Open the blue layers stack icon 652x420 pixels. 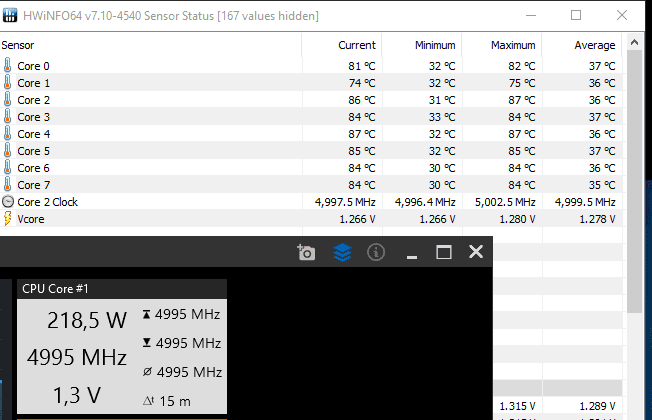tap(342, 252)
